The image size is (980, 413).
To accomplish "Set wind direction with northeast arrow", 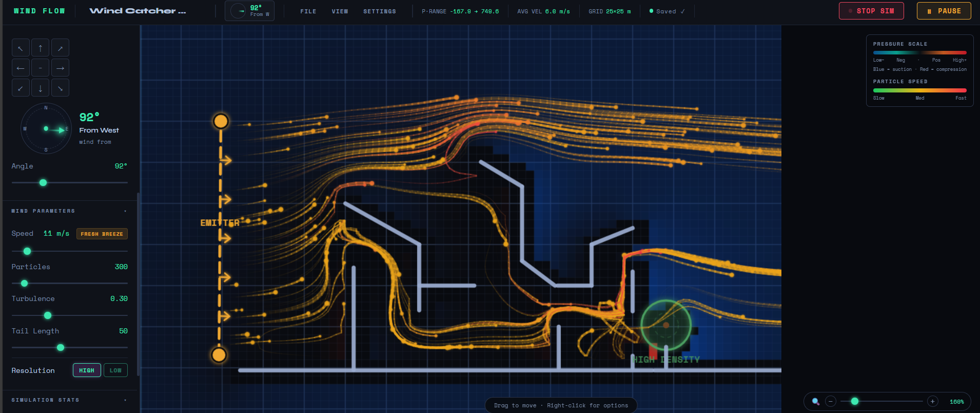I will point(60,48).
